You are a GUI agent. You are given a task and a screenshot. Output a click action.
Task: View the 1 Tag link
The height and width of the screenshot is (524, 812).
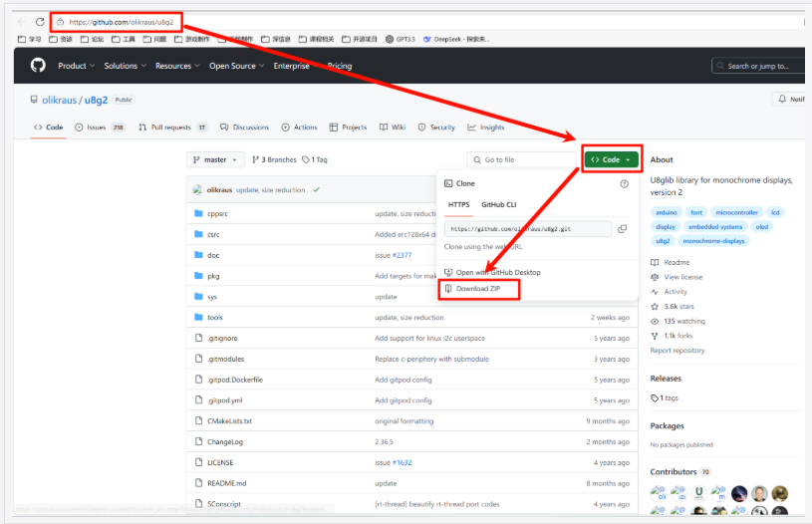point(315,160)
